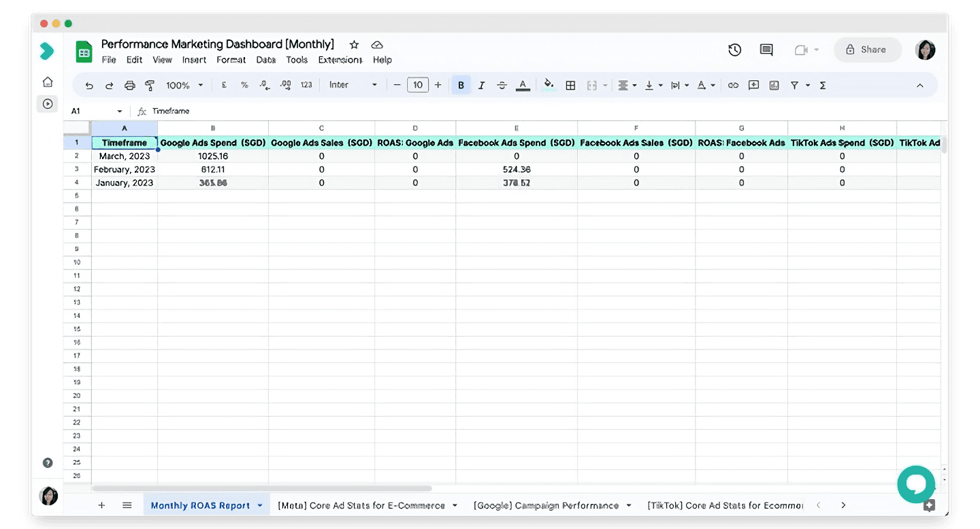Open account avatar top right
The height and width of the screenshot is (529, 980).
[926, 50]
